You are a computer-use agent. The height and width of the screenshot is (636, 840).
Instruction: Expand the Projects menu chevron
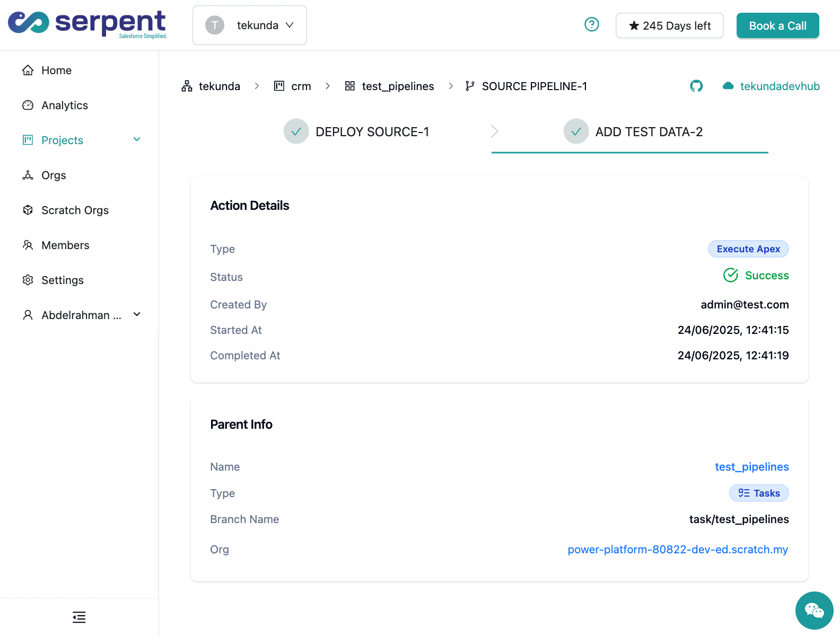coord(137,139)
